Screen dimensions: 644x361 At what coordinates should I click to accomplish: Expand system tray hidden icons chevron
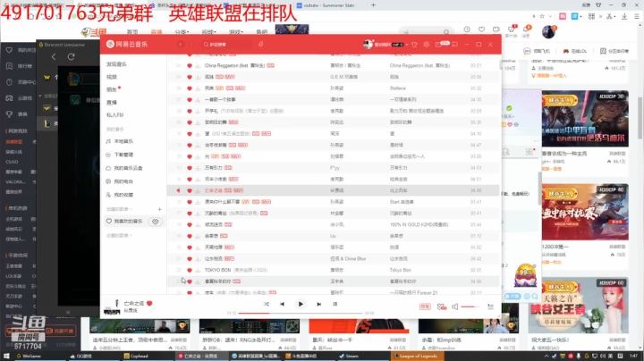pos(547,356)
